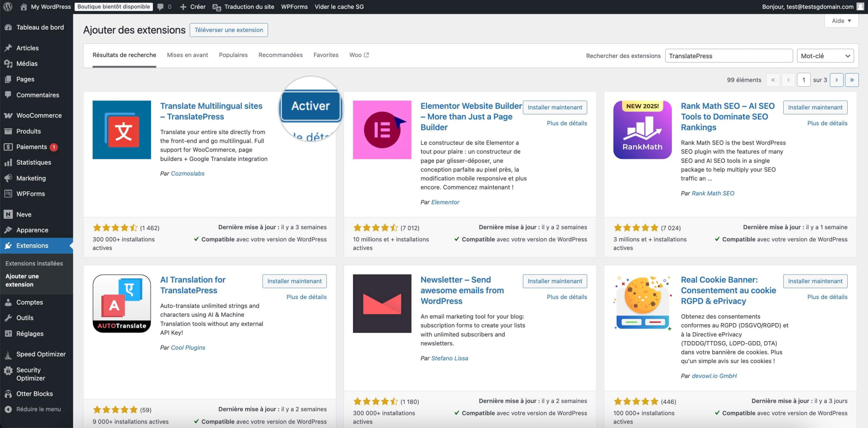Click the current page number field
The image size is (868, 428).
[804, 80]
